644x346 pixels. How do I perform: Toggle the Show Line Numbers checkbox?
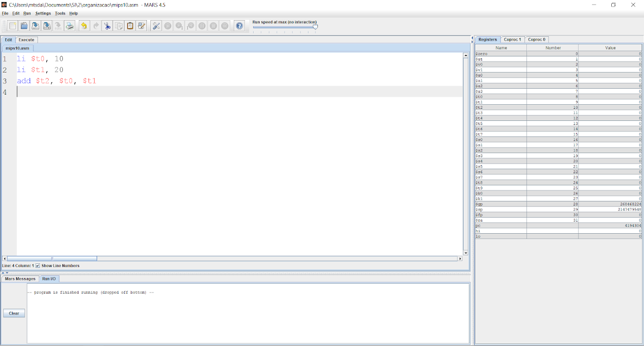[x=38, y=265]
